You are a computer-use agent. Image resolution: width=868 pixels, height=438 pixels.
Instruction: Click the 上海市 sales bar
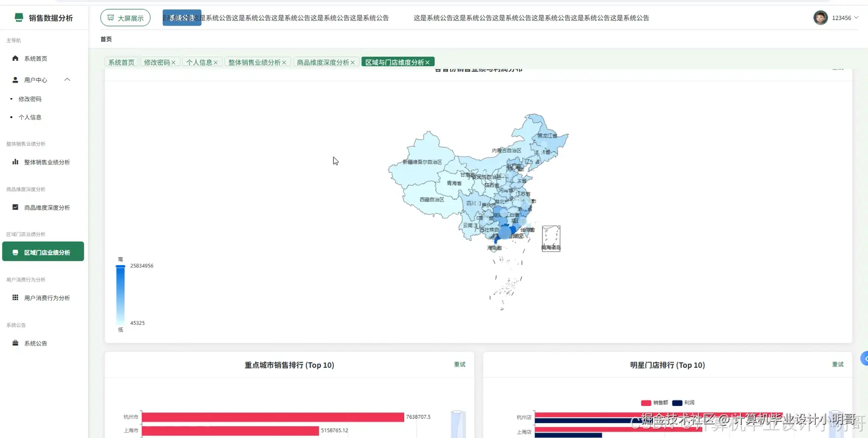point(230,431)
